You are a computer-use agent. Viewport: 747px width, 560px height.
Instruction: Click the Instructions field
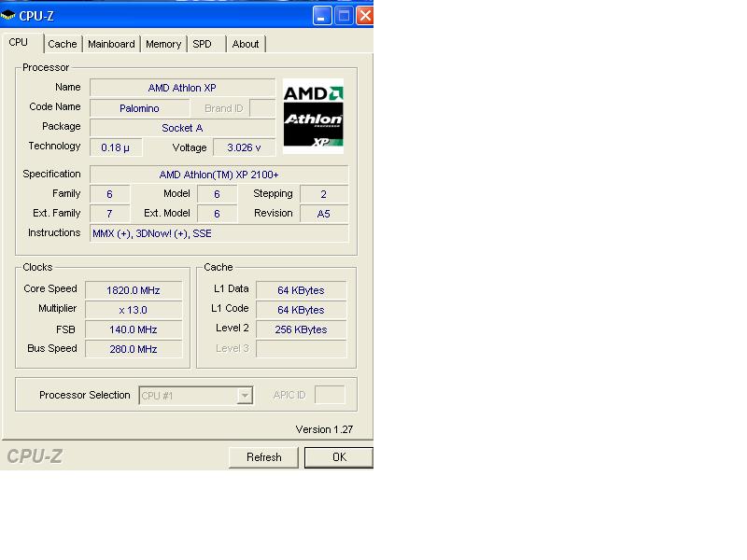218,233
